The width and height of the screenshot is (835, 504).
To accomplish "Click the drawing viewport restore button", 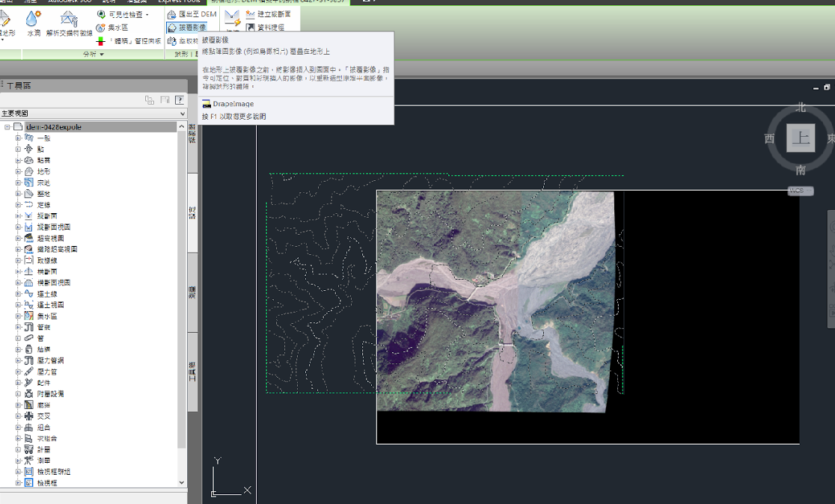I will click(x=827, y=87).
